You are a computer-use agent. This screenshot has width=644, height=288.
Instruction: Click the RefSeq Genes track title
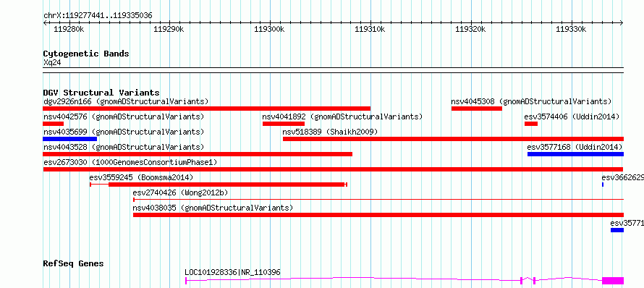[74, 263]
